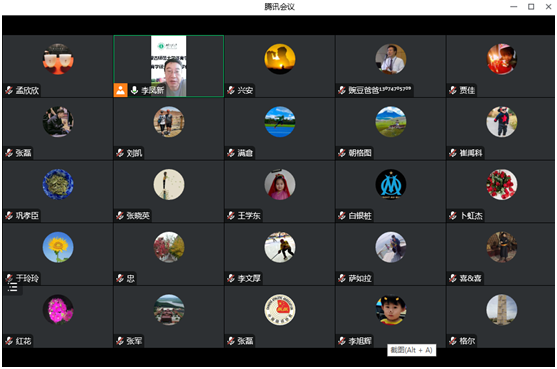Image resolution: width=557 pixels, height=369 pixels.
Task: Select the sunflower avatar of 于玲玲
Action: coord(58,247)
